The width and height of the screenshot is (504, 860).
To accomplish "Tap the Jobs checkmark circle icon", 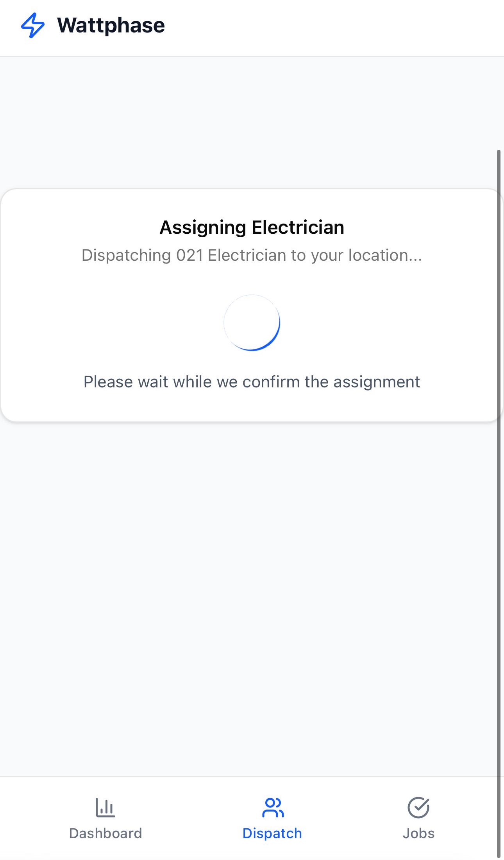I will pos(418,808).
